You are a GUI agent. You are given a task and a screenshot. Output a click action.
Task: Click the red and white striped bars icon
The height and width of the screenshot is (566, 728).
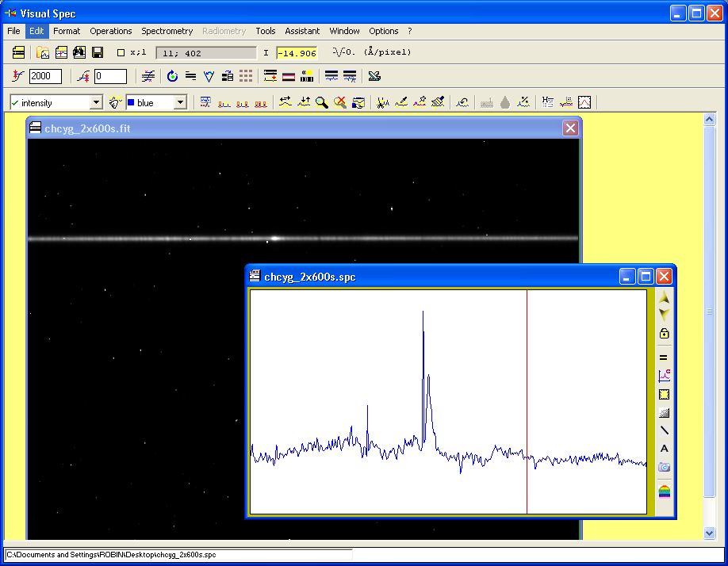pyautogui.click(x=289, y=76)
